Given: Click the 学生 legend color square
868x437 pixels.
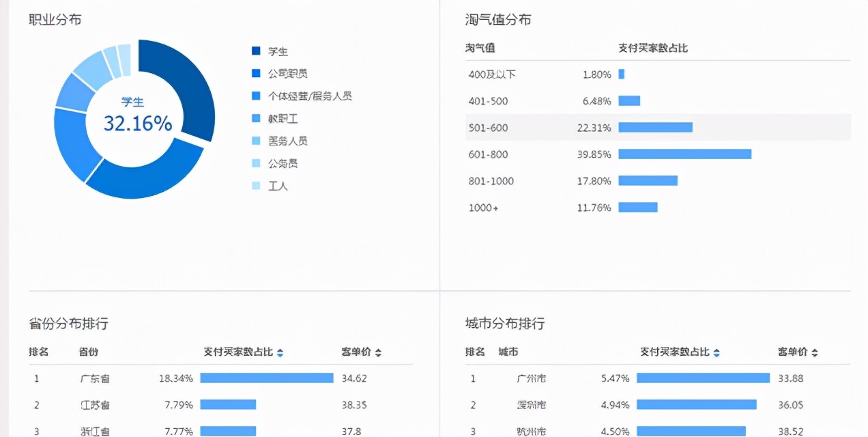Looking at the screenshot, I should click(256, 51).
